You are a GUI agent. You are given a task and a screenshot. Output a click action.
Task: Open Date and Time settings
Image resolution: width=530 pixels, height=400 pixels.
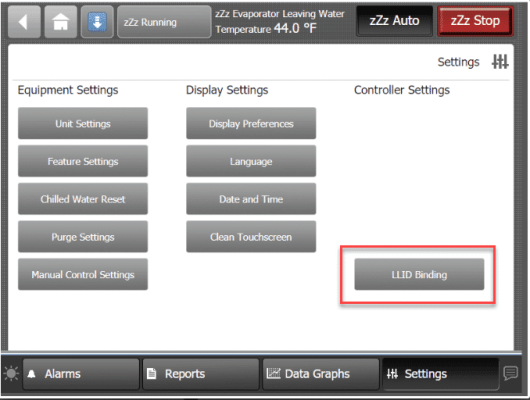point(251,199)
